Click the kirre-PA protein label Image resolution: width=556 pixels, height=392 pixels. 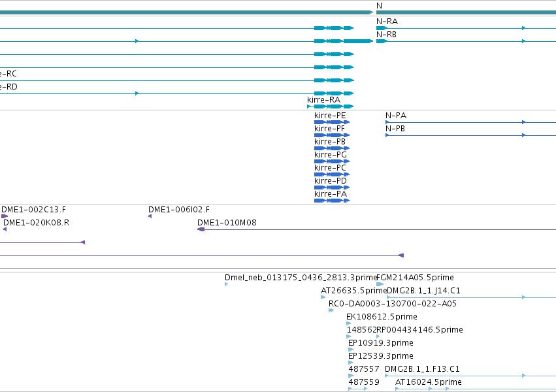(x=331, y=194)
